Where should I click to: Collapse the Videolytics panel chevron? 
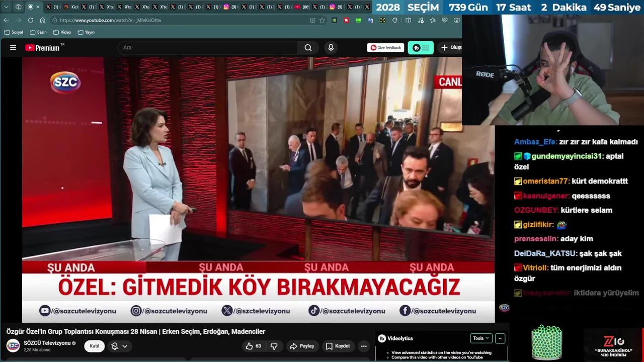tap(500, 338)
